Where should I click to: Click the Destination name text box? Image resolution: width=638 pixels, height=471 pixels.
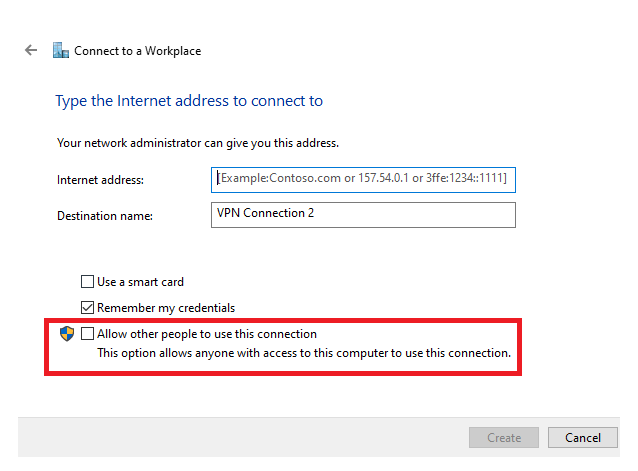363,214
